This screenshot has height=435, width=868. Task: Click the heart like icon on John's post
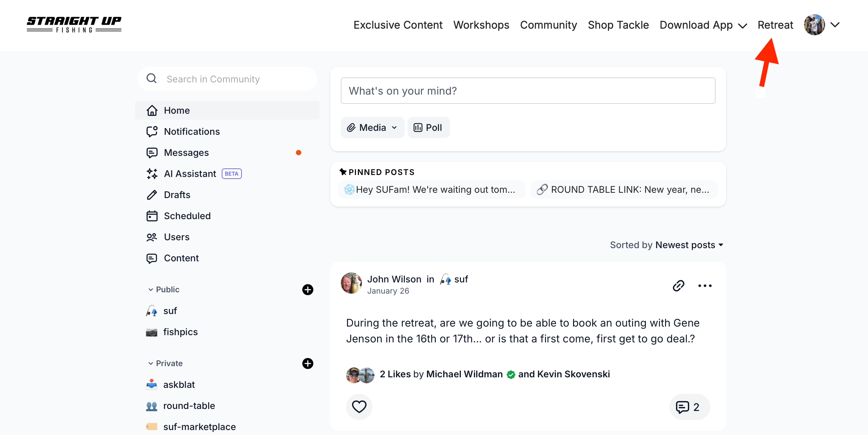[x=359, y=407]
